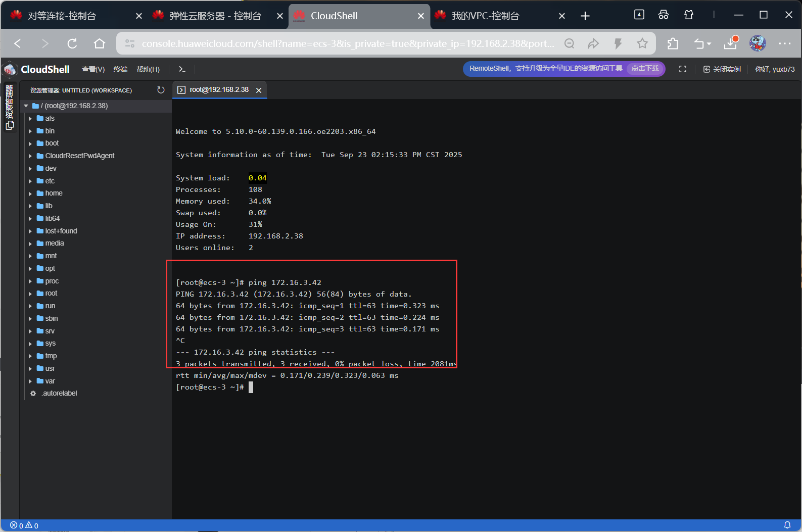This screenshot has height=532, width=802.
Task: Click the 你好, yuxb73 user label
Action: (775, 69)
